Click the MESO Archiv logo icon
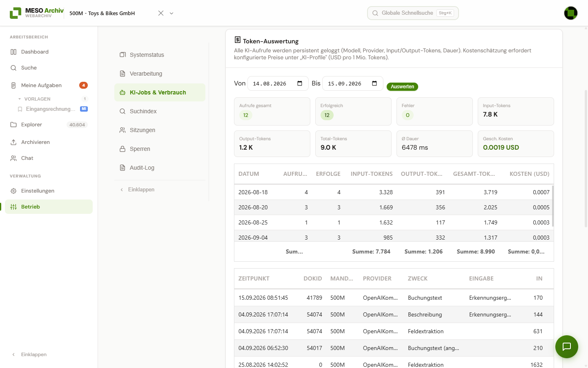The height and width of the screenshot is (368, 588). (16, 13)
